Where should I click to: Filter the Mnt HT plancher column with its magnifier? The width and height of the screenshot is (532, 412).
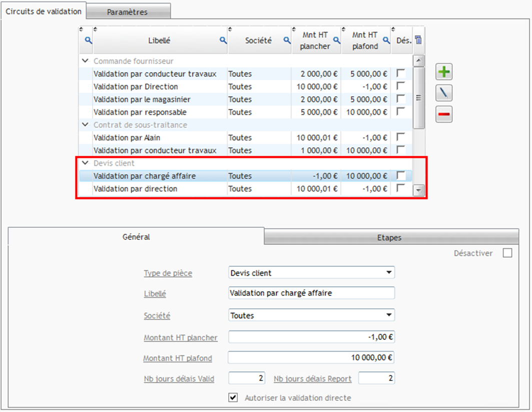point(336,39)
